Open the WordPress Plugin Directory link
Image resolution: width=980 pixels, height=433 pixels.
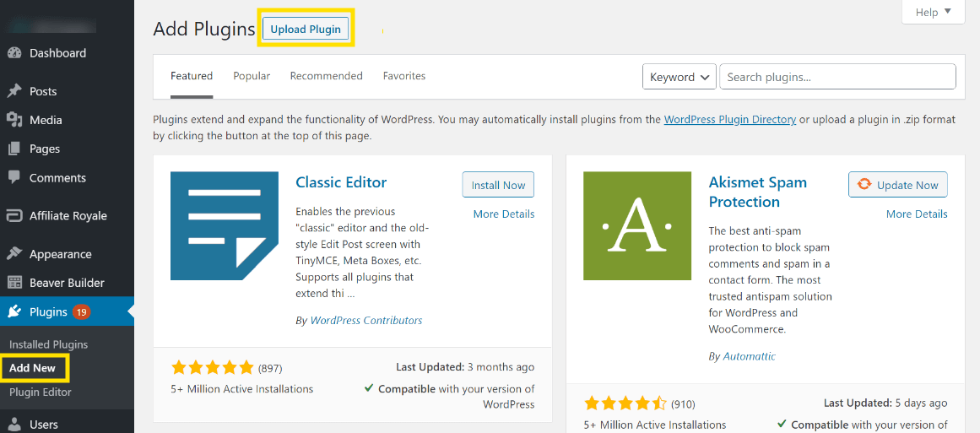(x=730, y=119)
